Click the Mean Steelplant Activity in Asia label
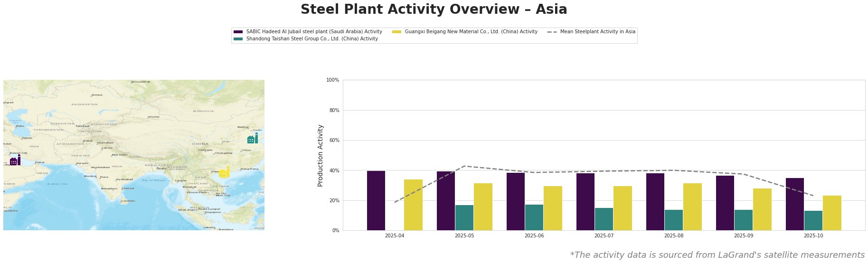This screenshot has height=263, width=868. [597, 32]
